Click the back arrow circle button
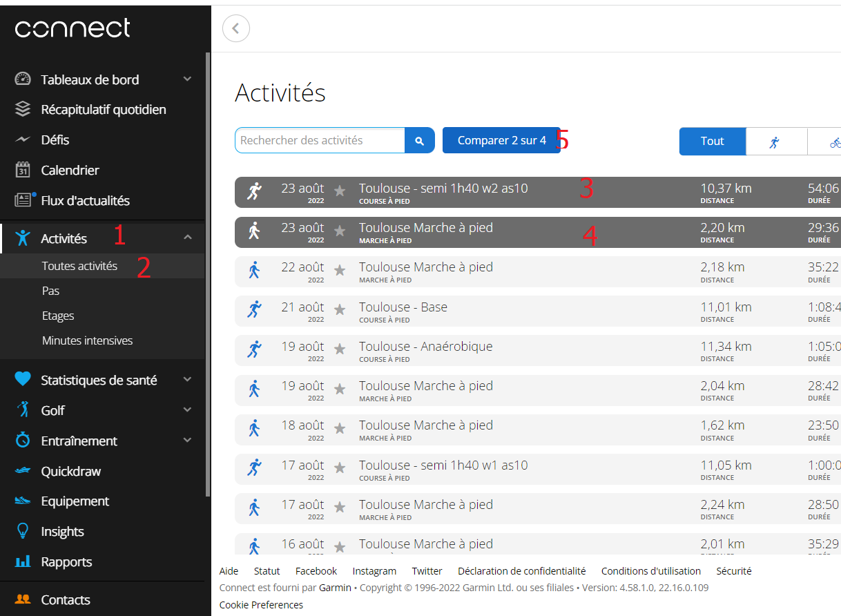 pos(236,28)
